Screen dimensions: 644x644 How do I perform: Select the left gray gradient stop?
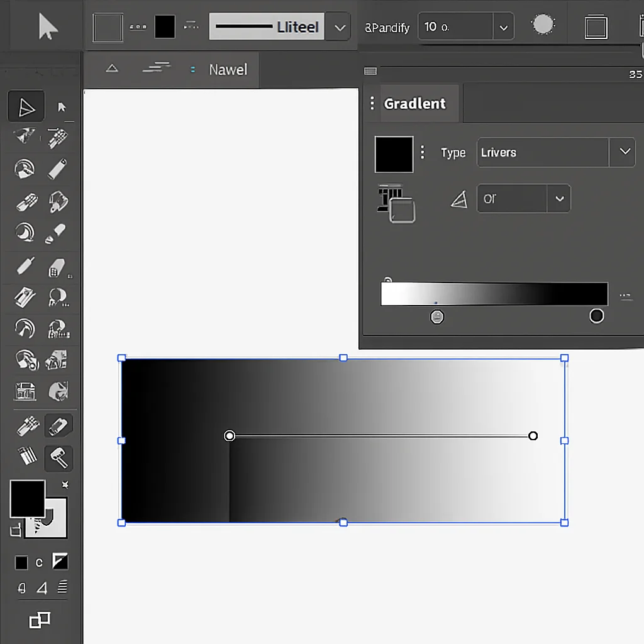coord(437,317)
